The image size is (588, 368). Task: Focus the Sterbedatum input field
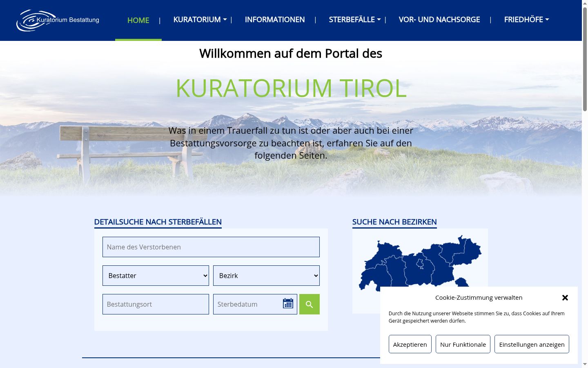click(255, 304)
